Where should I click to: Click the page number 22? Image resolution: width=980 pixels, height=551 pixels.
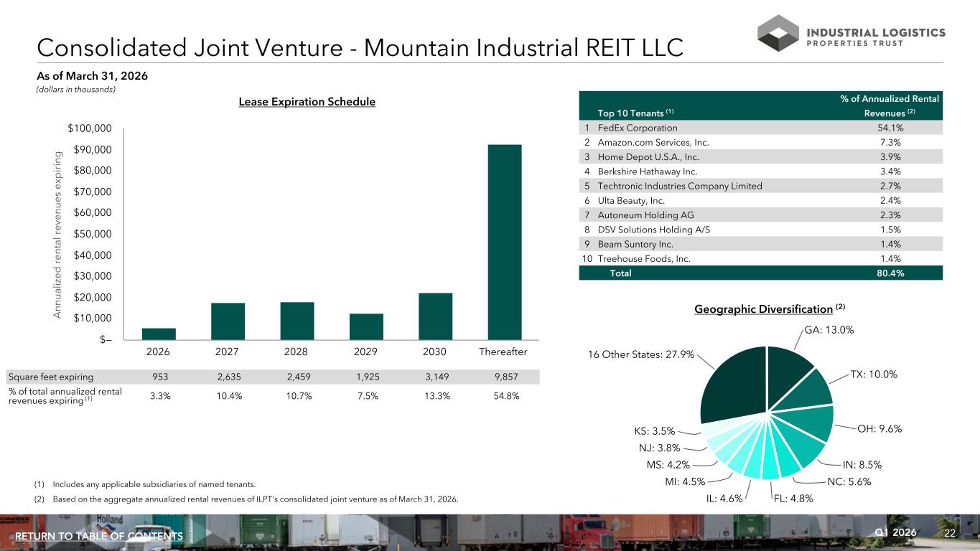point(950,533)
